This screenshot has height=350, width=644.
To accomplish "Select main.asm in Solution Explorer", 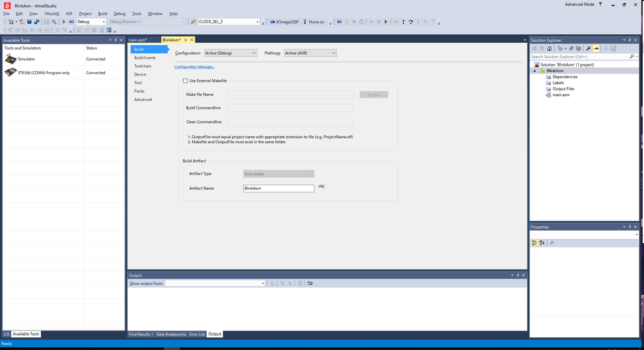I will pyautogui.click(x=561, y=95).
